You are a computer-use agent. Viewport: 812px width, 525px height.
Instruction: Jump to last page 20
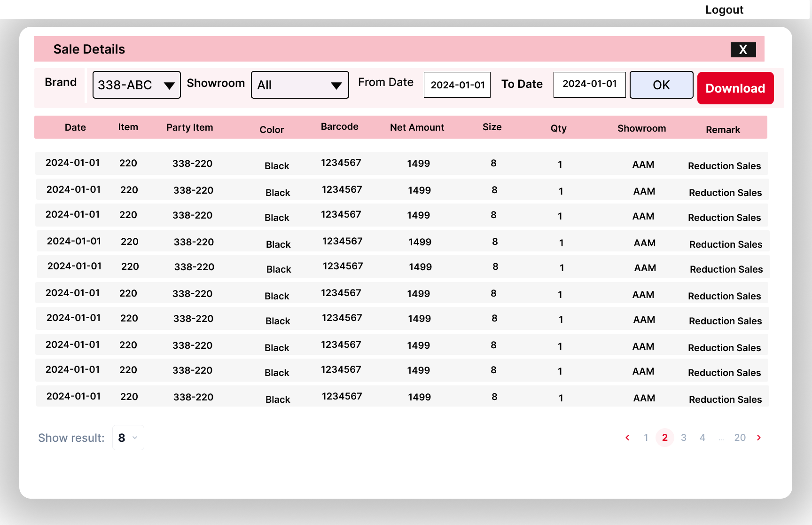740,438
